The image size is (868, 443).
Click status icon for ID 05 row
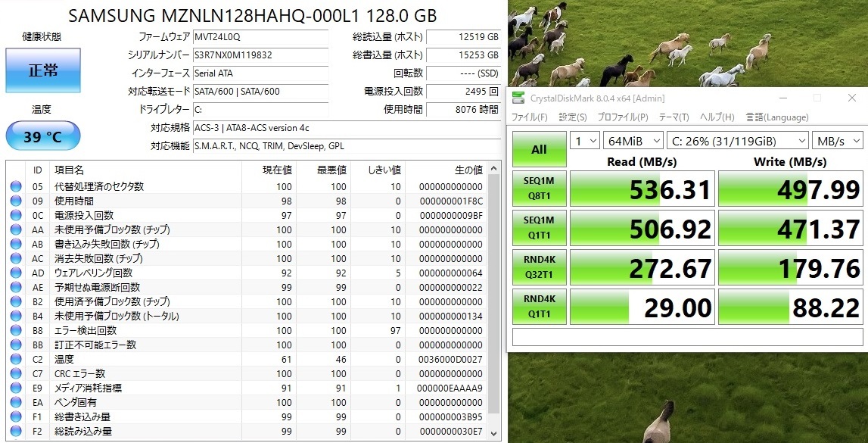coord(15,186)
